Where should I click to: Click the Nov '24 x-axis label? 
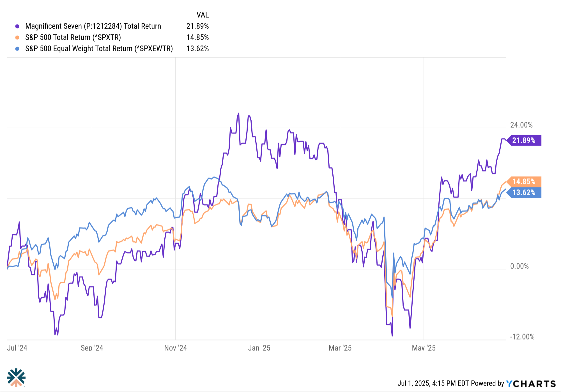click(176, 348)
